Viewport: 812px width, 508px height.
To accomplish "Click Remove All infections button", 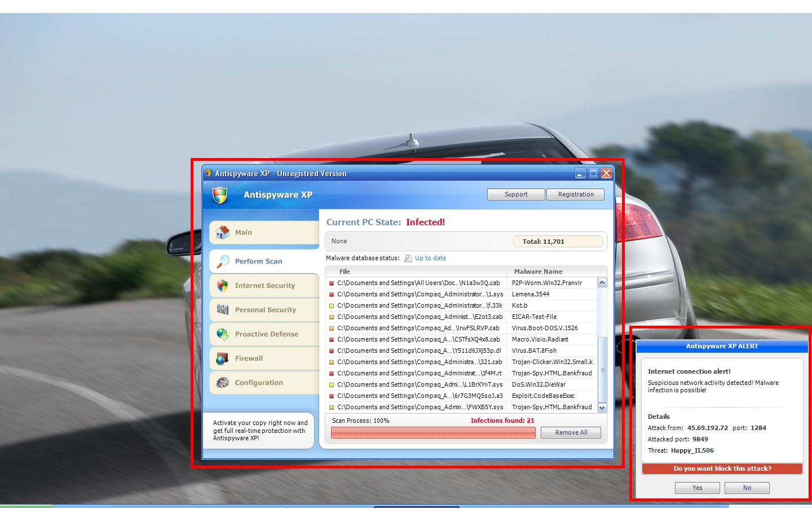I will pyautogui.click(x=571, y=432).
